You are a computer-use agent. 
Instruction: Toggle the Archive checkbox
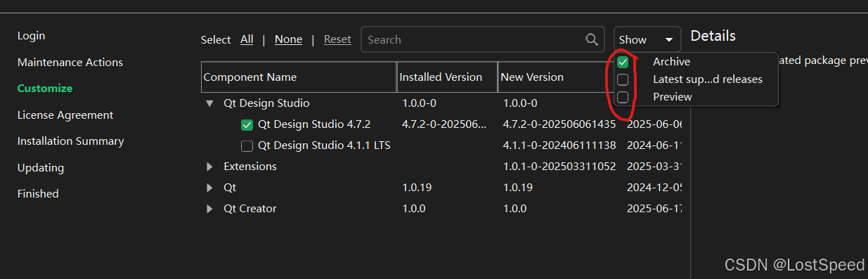[x=623, y=62]
